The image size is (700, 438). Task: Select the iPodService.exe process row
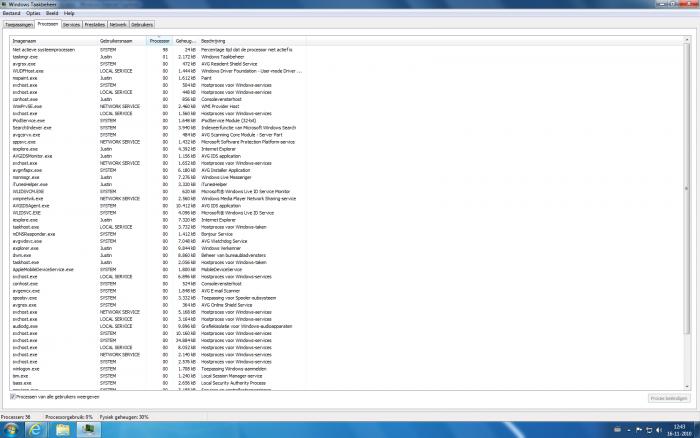(x=158, y=121)
